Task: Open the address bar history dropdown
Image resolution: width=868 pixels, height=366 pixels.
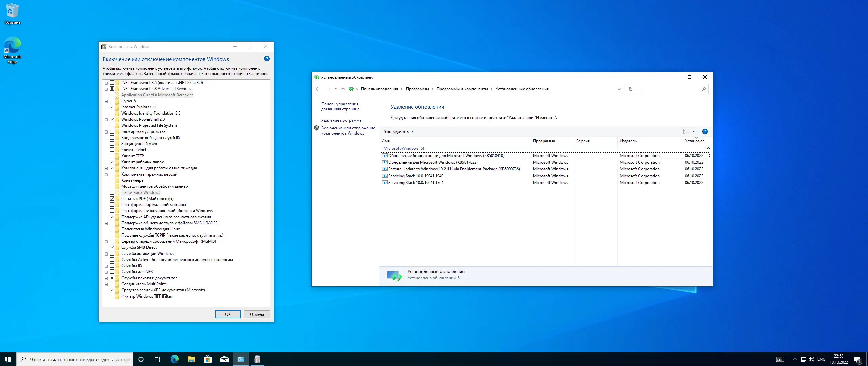Action: point(619,89)
